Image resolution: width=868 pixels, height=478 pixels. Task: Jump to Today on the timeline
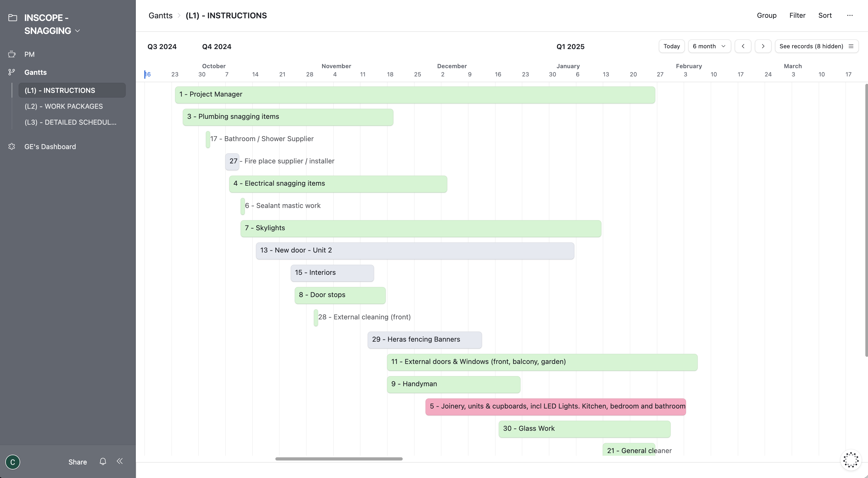pyautogui.click(x=671, y=46)
